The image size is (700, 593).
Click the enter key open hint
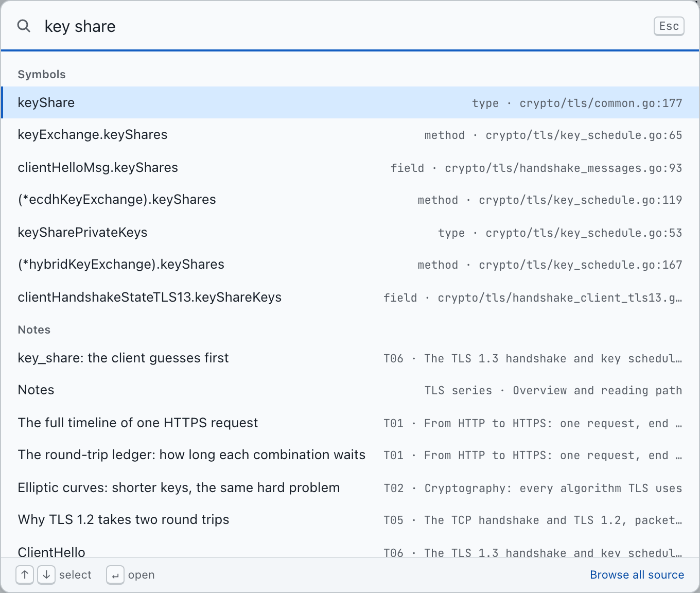point(115,574)
